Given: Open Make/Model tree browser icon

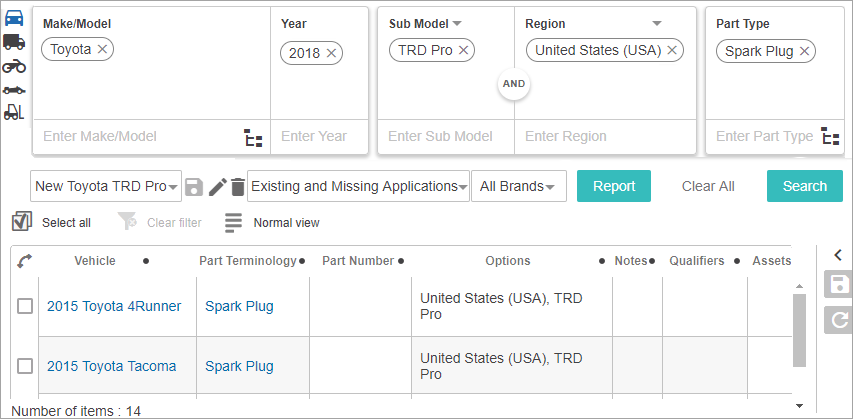Looking at the screenshot, I should coord(253,138).
